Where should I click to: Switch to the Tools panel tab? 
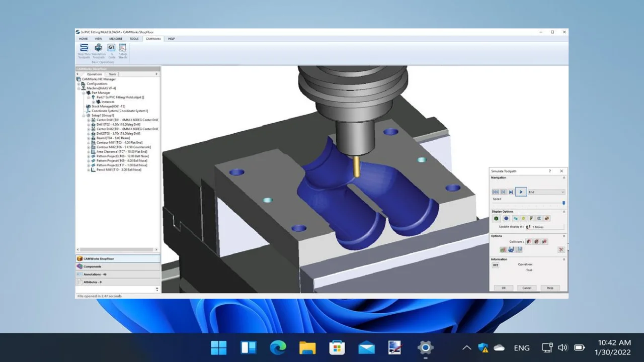point(112,74)
